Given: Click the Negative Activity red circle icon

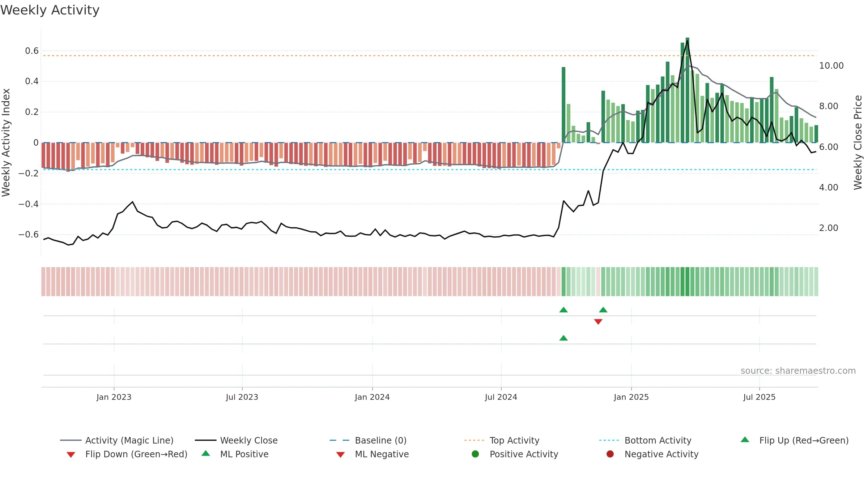Looking at the screenshot, I should tap(610, 454).
